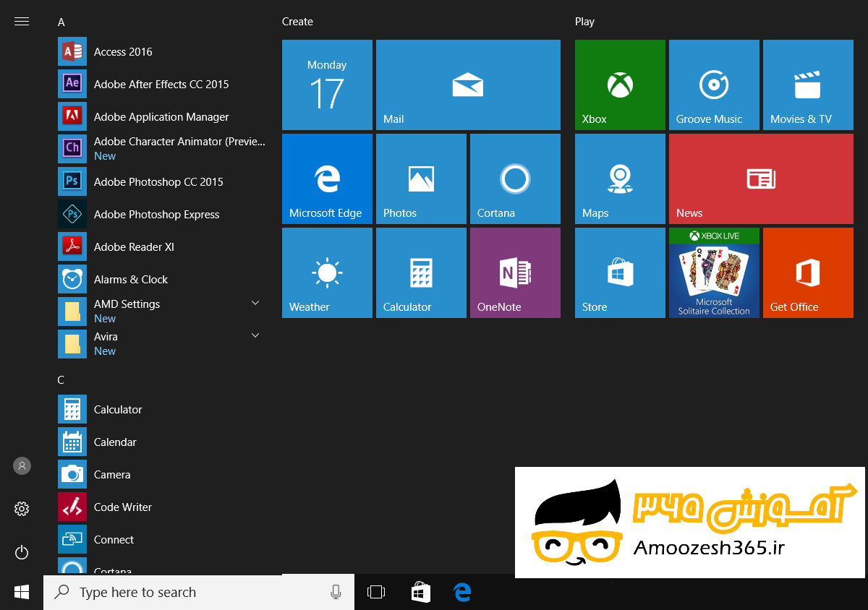Open the News tile

click(x=761, y=179)
